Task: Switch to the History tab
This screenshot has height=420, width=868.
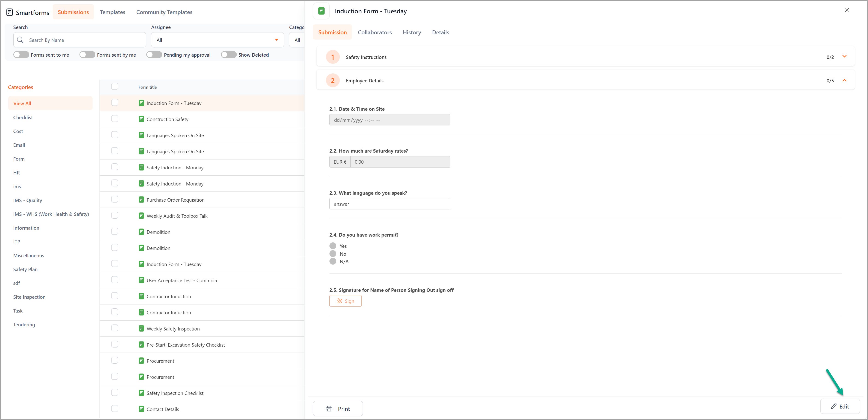Action: pyautogui.click(x=412, y=32)
